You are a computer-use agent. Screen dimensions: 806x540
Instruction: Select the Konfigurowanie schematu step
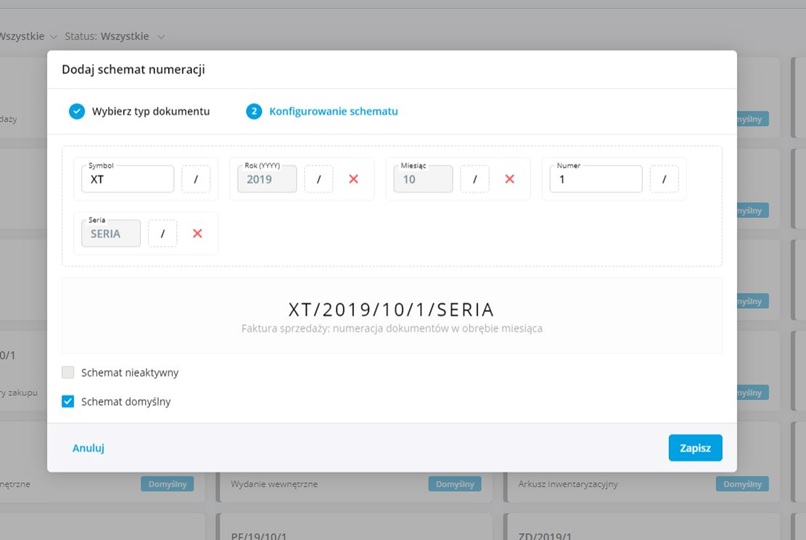click(333, 111)
